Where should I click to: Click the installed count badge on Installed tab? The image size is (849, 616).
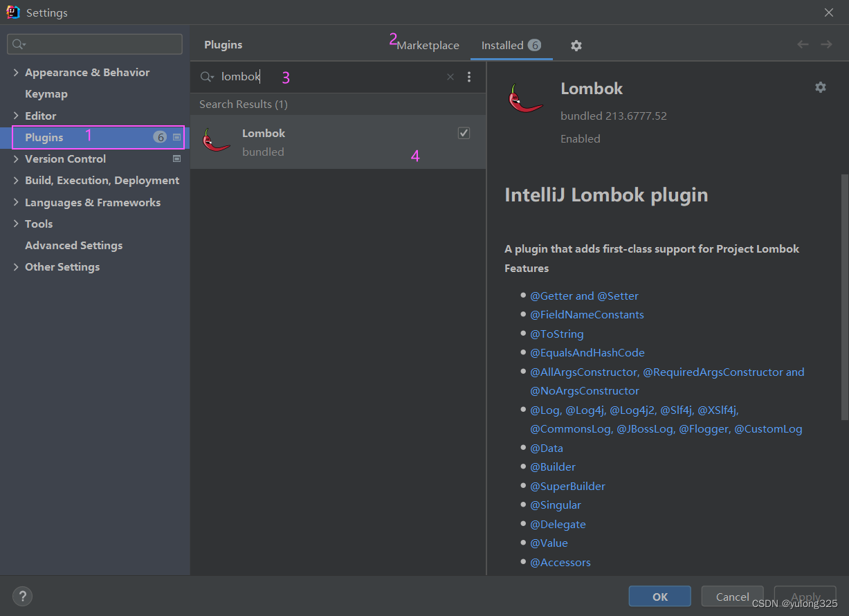point(534,45)
